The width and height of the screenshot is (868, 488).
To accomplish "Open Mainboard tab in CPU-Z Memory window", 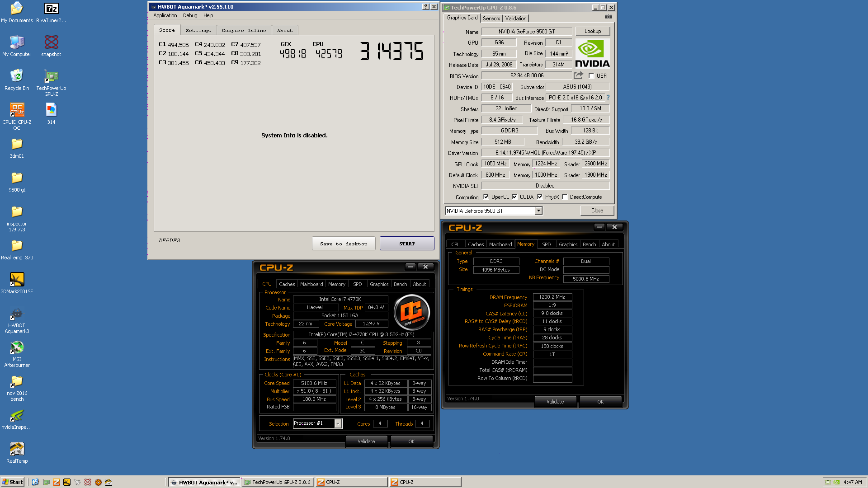I will 500,244.
